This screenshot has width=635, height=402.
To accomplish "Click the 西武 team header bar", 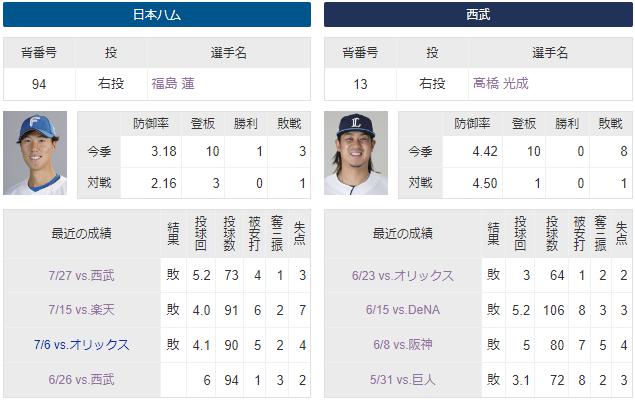I will pos(478,15).
